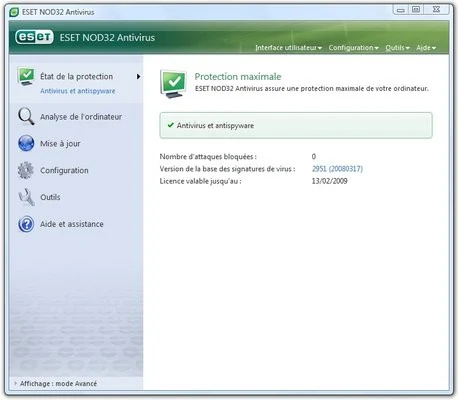Open État de la protection section

(76, 77)
